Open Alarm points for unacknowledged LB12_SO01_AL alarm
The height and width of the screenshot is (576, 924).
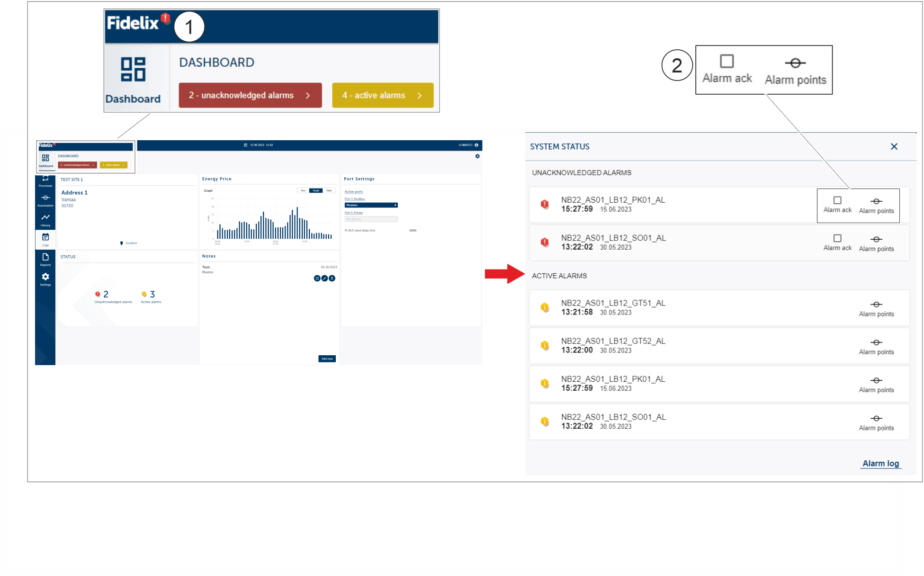[876, 243]
